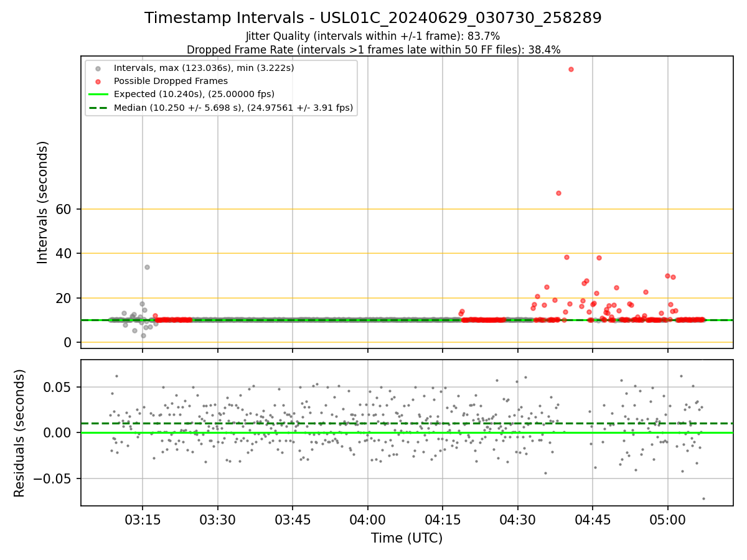Click the "Residuals (seconds)" y-axis label
The height and width of the screenshot is (560, 747).
pos(20,433)
